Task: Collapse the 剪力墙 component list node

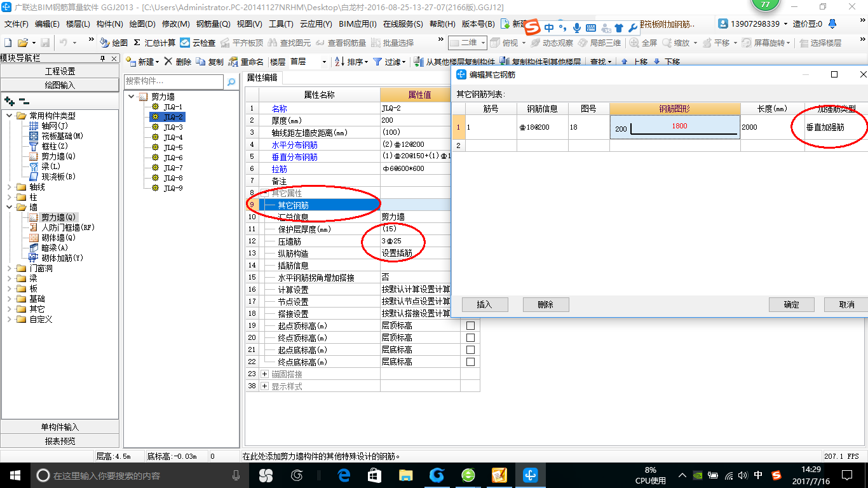Action: pyautogui.click(x=132, y=97)
